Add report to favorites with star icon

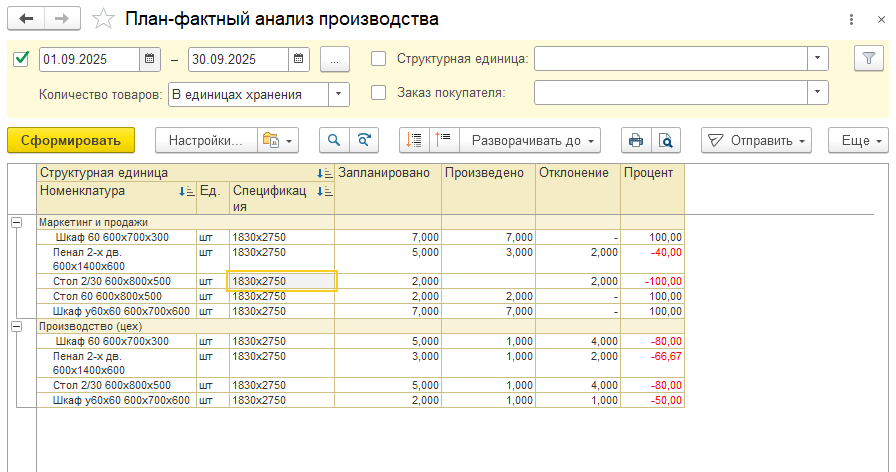click(102, 19)
